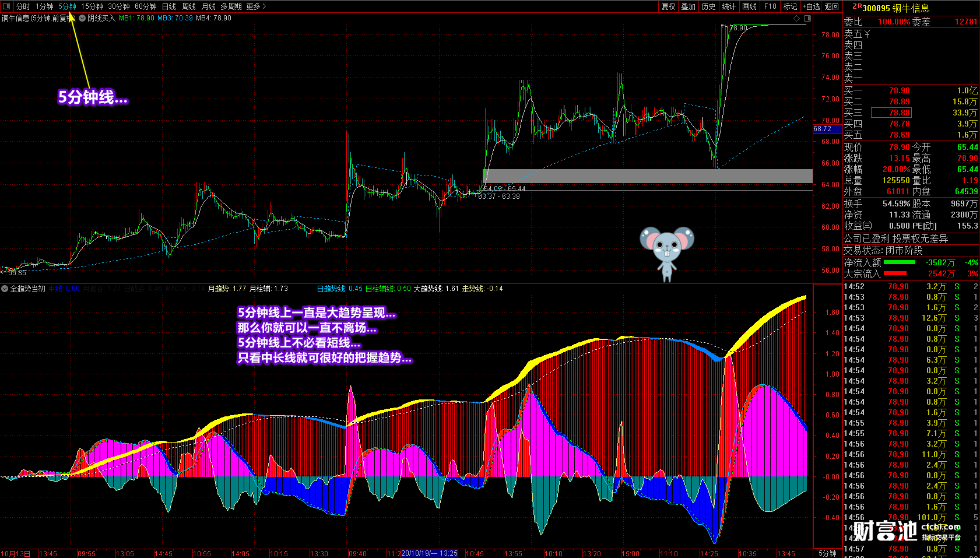Select the 15分钟 period tab

(92, 6)
